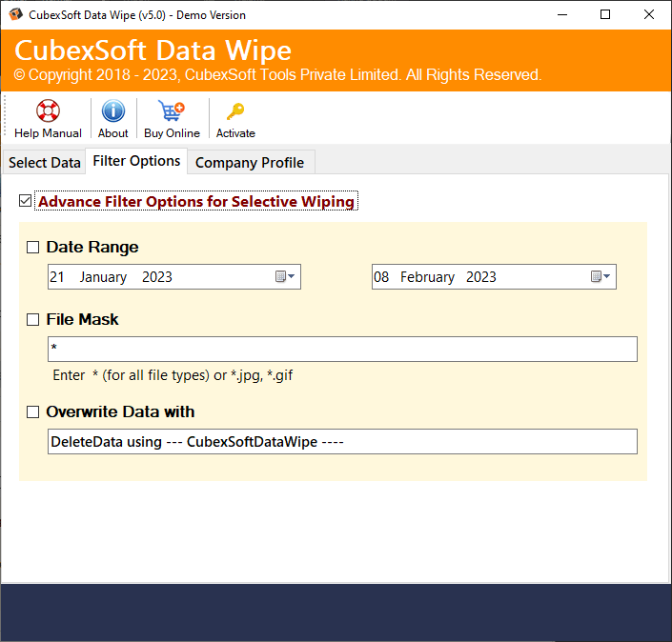Screen dimensions: 672x642
Task: Enable the Date Range checkbox
Action: [x=33, y=248]
